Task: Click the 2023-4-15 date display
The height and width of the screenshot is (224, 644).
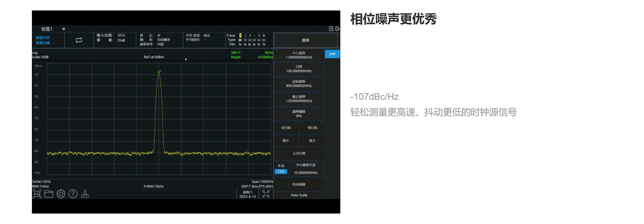Action: point(248,197)
